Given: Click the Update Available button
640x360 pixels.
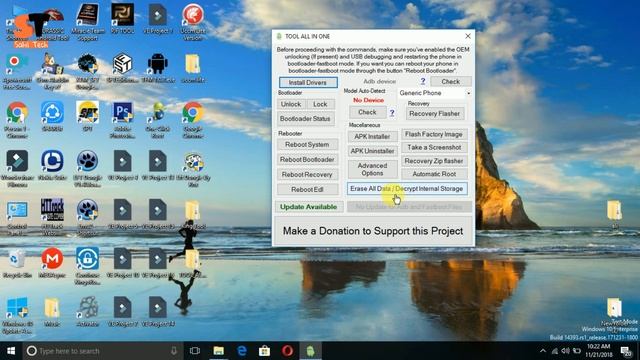Looking at the screenshot, I should pos(309,207).
